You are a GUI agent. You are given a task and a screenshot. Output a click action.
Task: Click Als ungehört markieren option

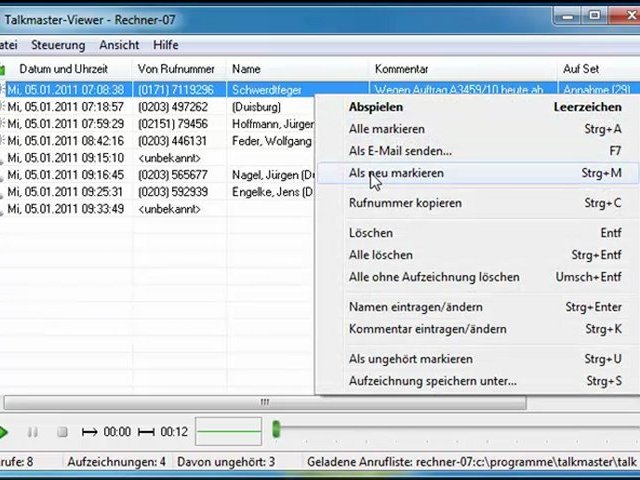(410, 359)
